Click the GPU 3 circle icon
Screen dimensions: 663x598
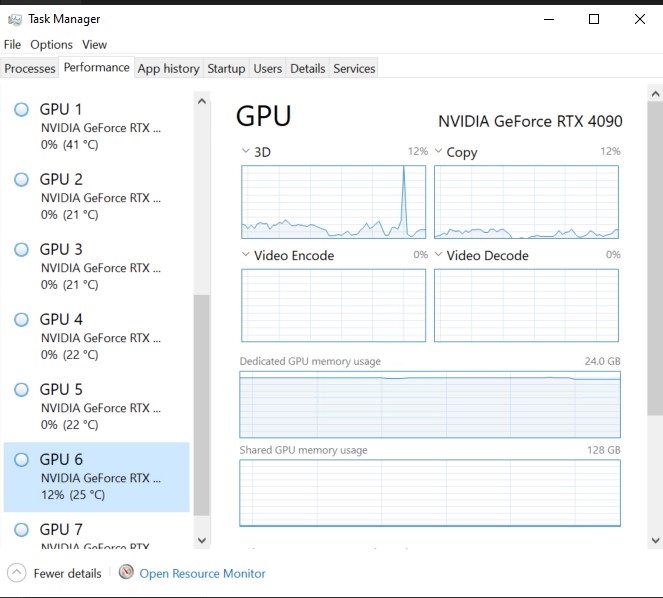point(21,250)
